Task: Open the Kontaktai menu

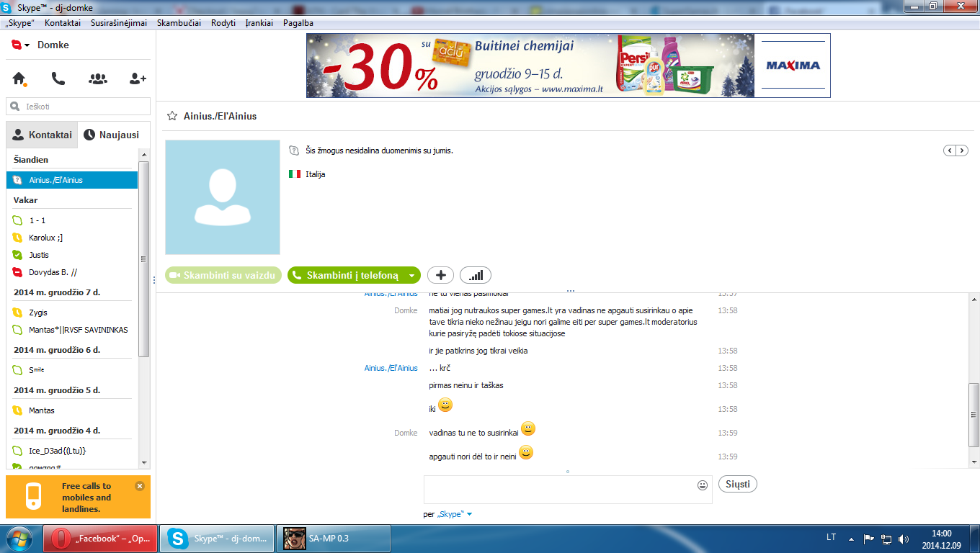Action: click(x=63, y=23)
